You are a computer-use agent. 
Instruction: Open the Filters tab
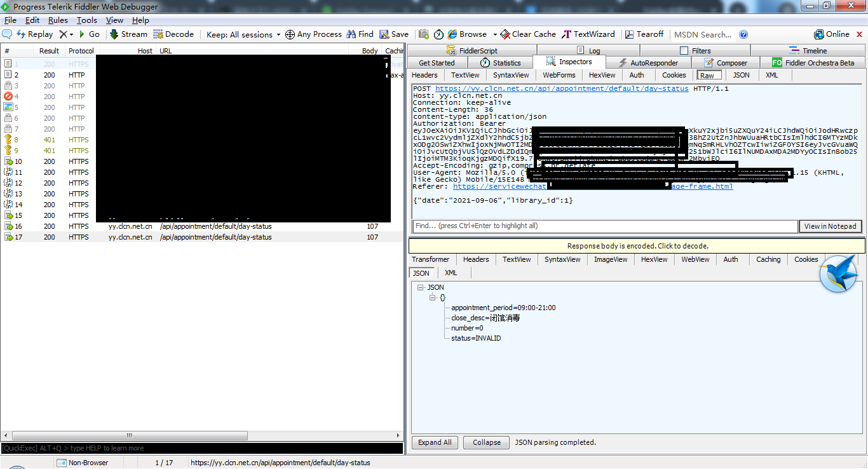(x=695, y=51)
